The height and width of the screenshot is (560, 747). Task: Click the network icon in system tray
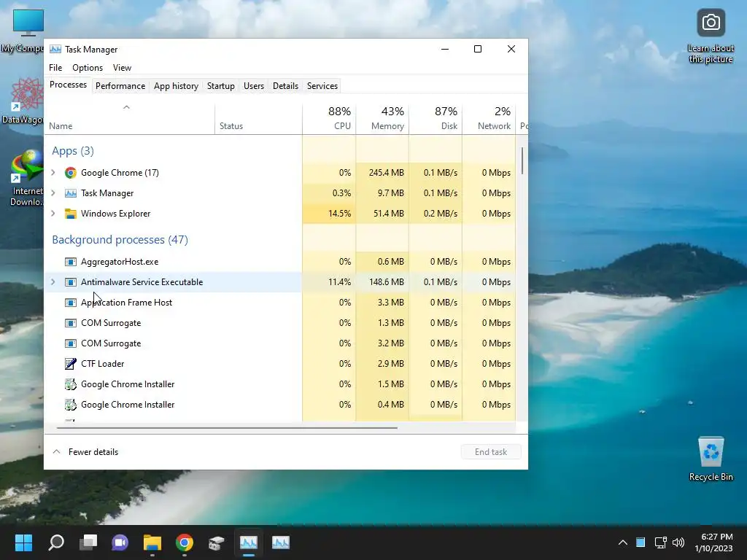click(x=660, y=542)
